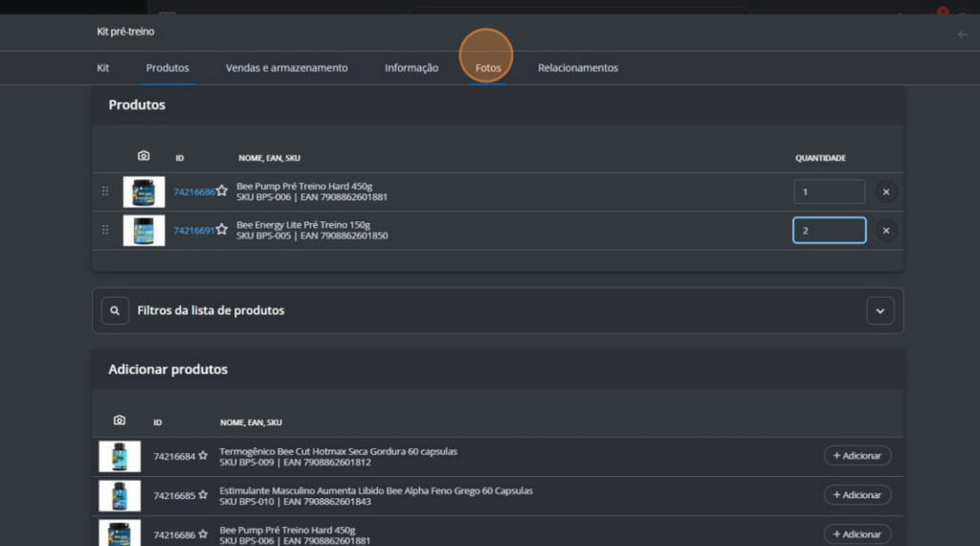Open the Fotos tab

pos(488,68)
